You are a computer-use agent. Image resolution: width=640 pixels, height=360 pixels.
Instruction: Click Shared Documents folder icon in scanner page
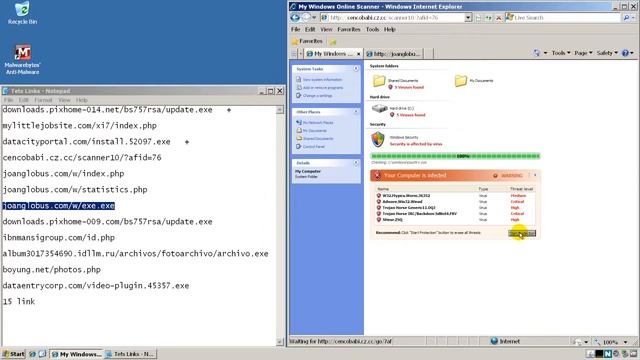(x=379, y=81)
